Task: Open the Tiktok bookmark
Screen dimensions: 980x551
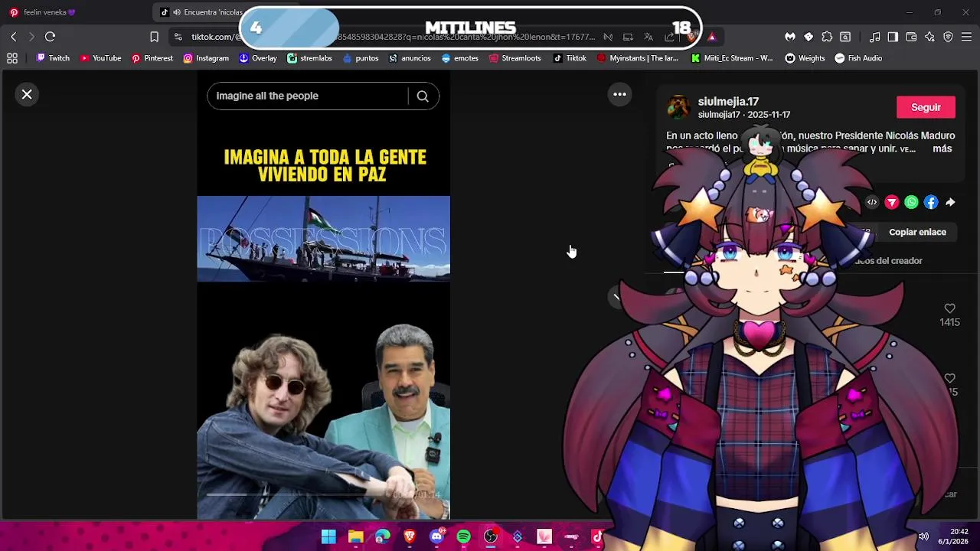Action: [x=570, y=58]
